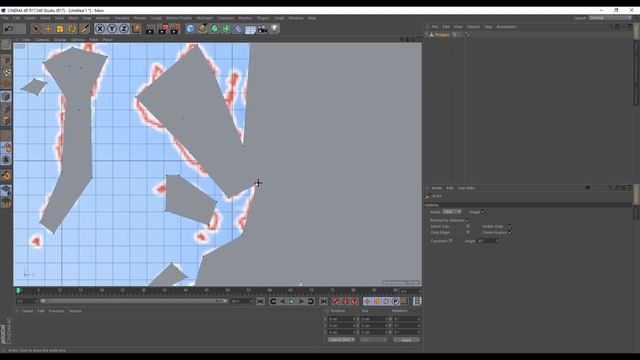Open Layout dropdown at top right
The image size is (640, 360).
tap(609, 18)
